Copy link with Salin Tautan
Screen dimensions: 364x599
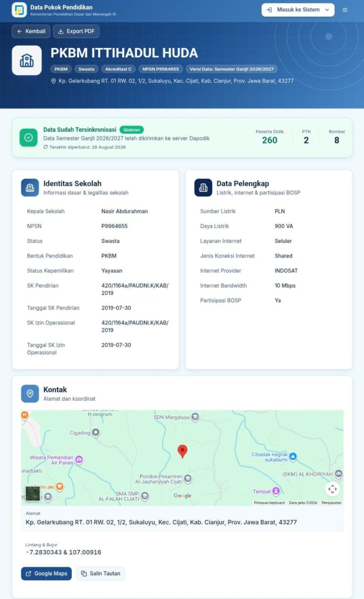[x=101, y=574]
